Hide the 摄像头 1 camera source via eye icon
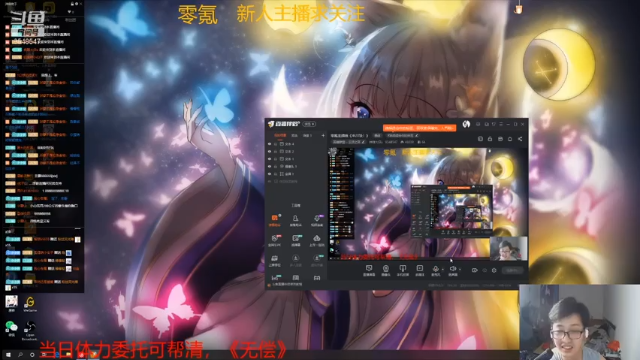Screen dimensions: 640x360 (269, 167)
